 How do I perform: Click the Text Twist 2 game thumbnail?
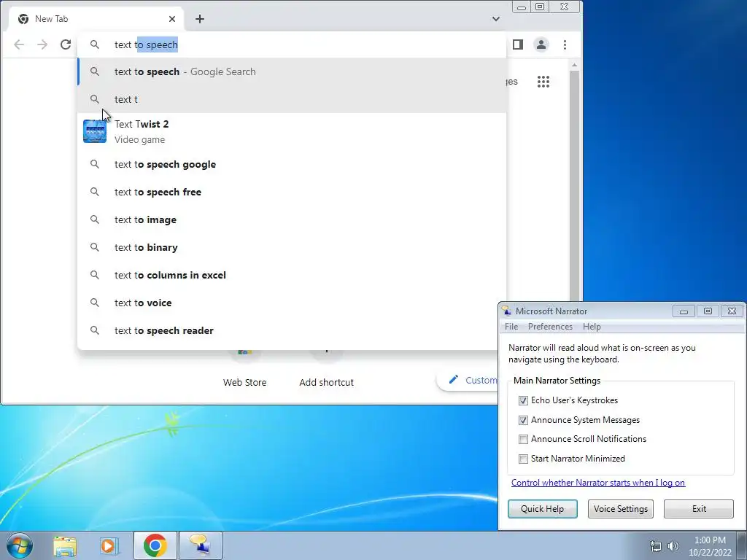click(95, 131)
